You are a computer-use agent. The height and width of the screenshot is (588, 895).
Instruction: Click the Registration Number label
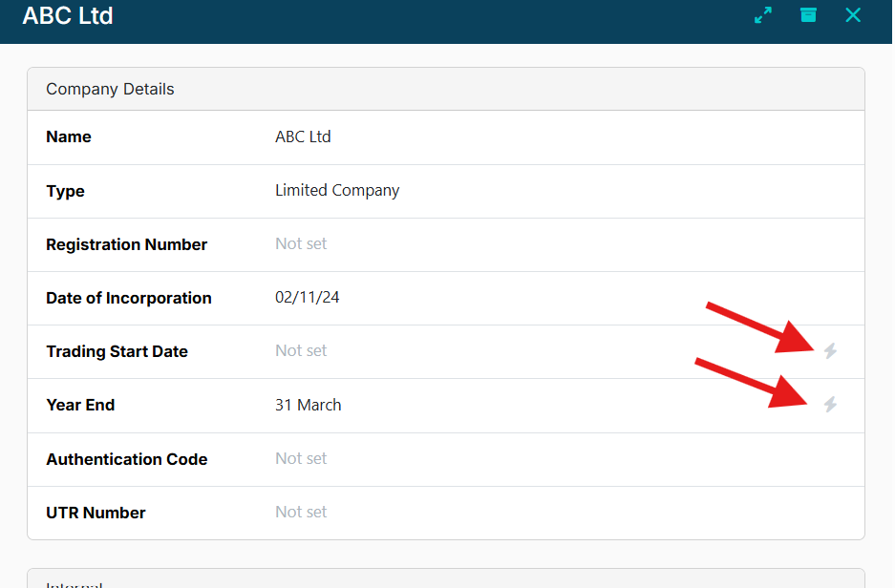[127, 244]
